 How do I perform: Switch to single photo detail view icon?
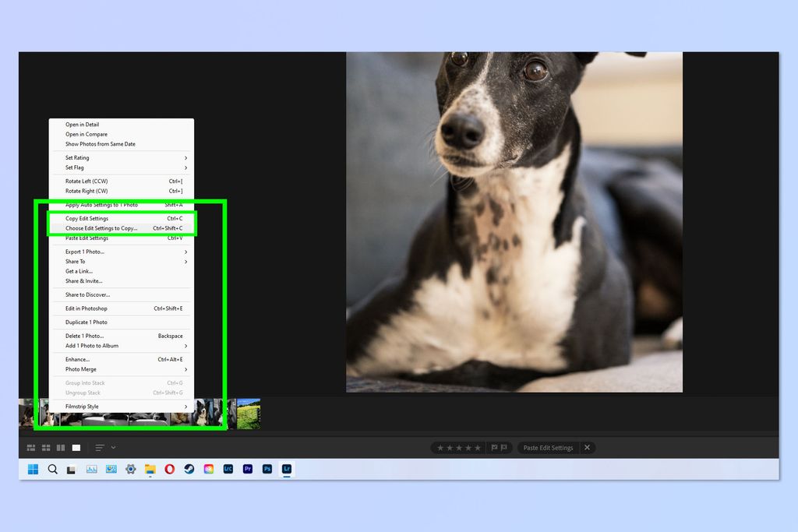tap(75, 448)
